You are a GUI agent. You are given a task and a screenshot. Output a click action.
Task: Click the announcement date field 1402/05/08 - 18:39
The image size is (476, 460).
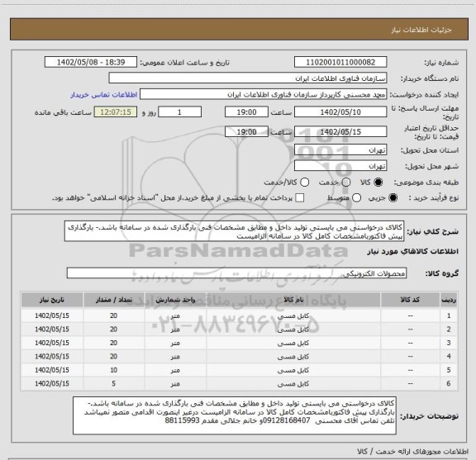(x=91, y=62)
